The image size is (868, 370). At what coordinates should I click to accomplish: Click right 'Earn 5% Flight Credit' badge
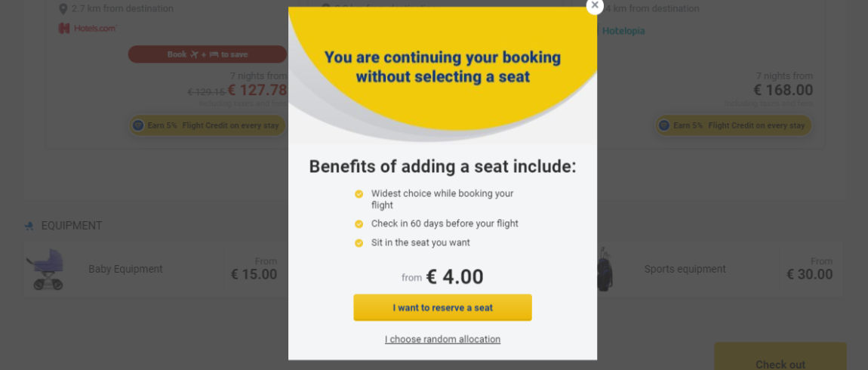pos(734,126)
